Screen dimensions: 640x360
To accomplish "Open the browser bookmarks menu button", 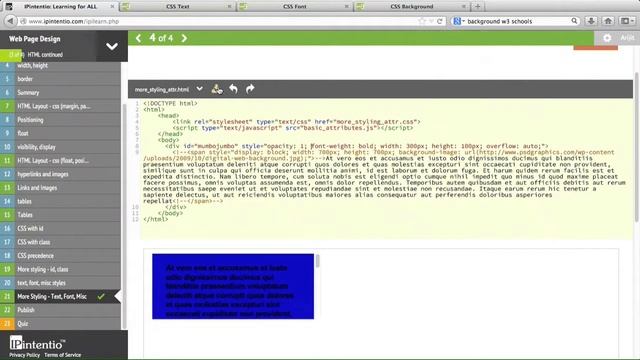I will coord(627,21).
